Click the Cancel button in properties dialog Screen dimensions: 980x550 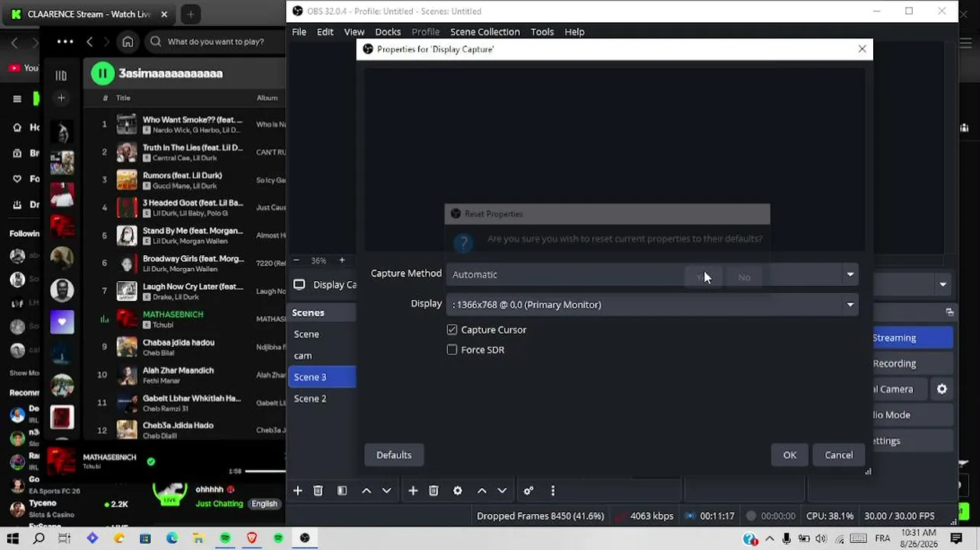point(839,455)
